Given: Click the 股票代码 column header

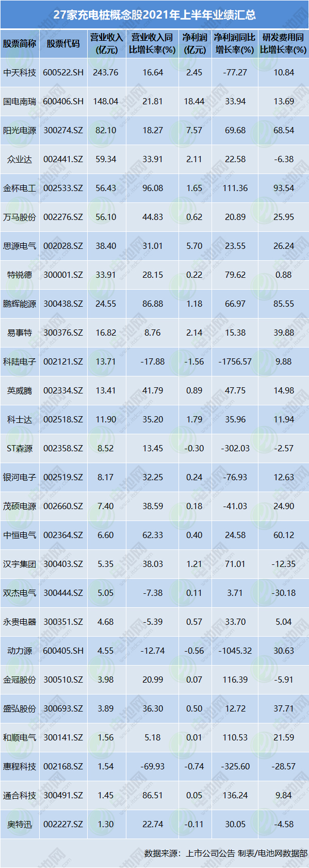Looking at the screenshot, I should pos(63,43).
